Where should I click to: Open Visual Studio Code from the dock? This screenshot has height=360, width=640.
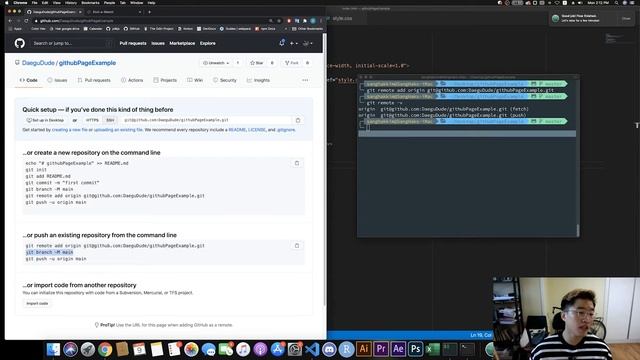pyautogui.click(x=312, y=349)
